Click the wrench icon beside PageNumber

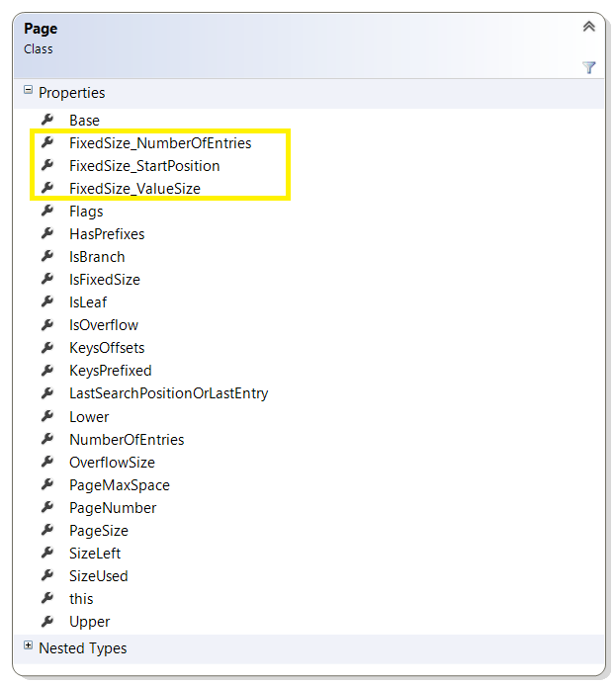pos(47,507)
